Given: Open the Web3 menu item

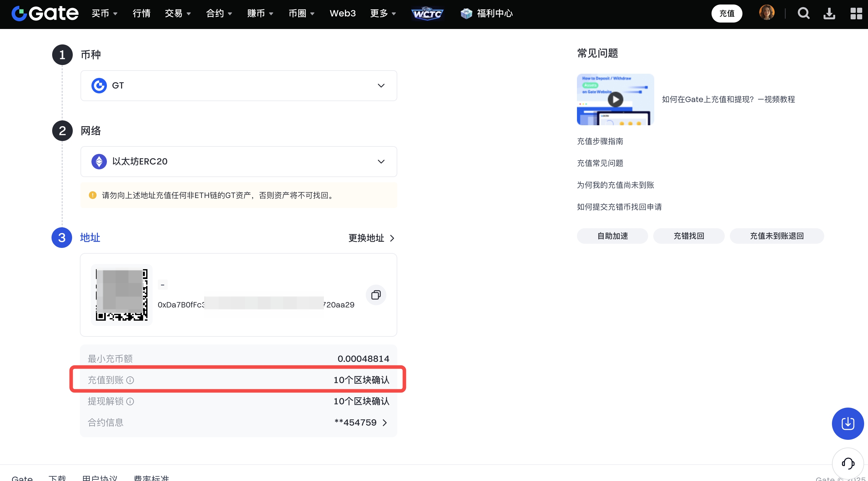Looking at the screenshot, I should [x=342, y=14].
